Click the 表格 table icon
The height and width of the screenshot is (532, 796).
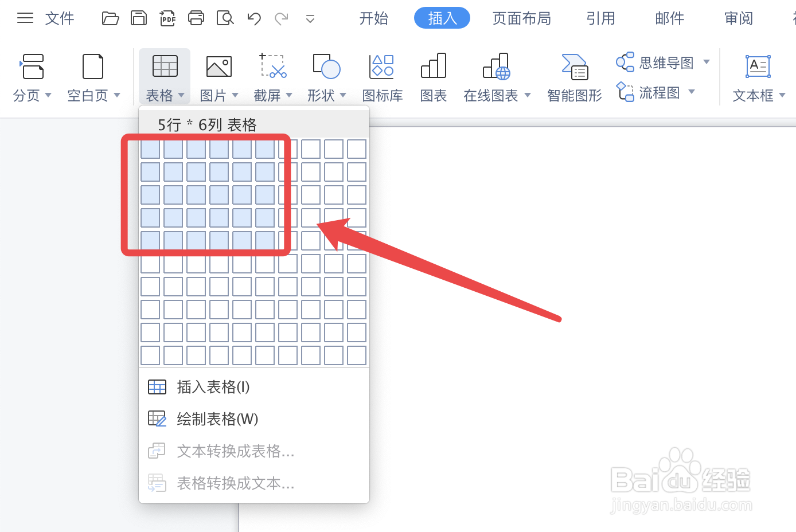pyautogui.click(x=165, y=66)
